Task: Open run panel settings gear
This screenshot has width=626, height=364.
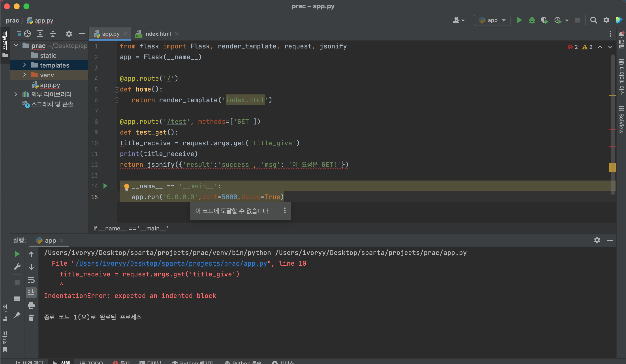Action: 597,240
